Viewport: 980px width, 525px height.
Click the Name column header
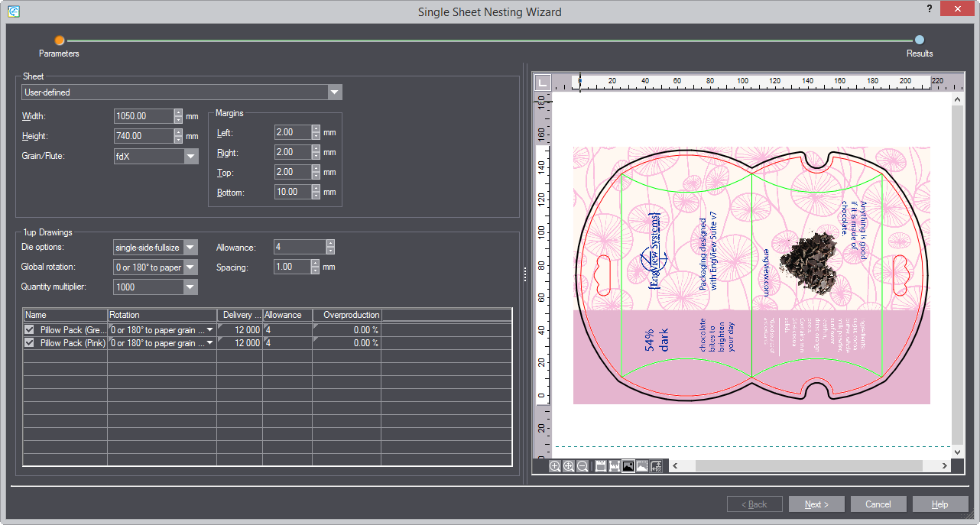[x=66, y=315]
